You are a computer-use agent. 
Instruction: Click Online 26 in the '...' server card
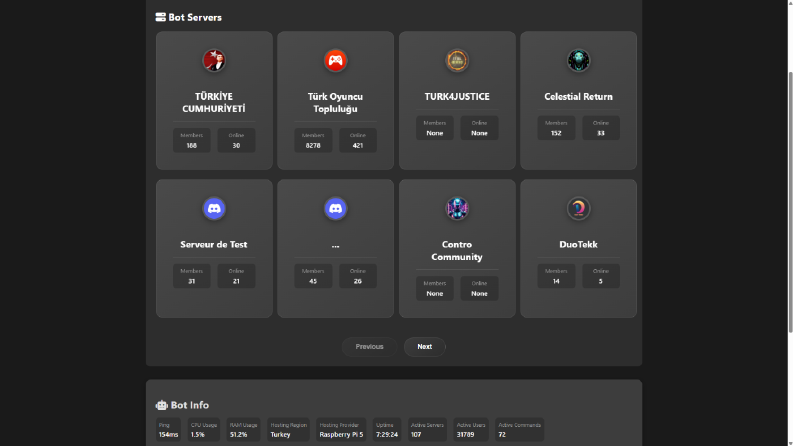(x=358, y=276)
